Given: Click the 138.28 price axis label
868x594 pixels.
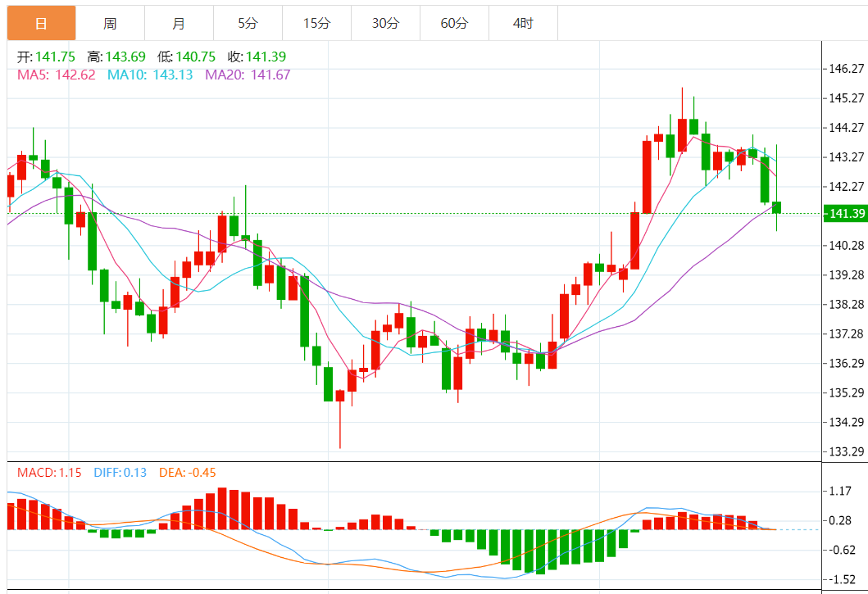Looking at the screenshot, I should pos(846,304).
